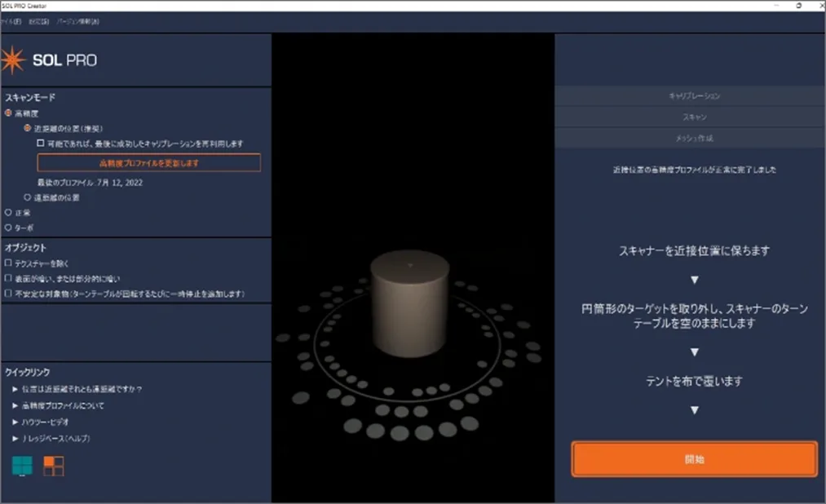Image resolution: width=826 pixels, height=504 pixels.
Task: Open the 設定(S) menu
Action: click(38, 21)
